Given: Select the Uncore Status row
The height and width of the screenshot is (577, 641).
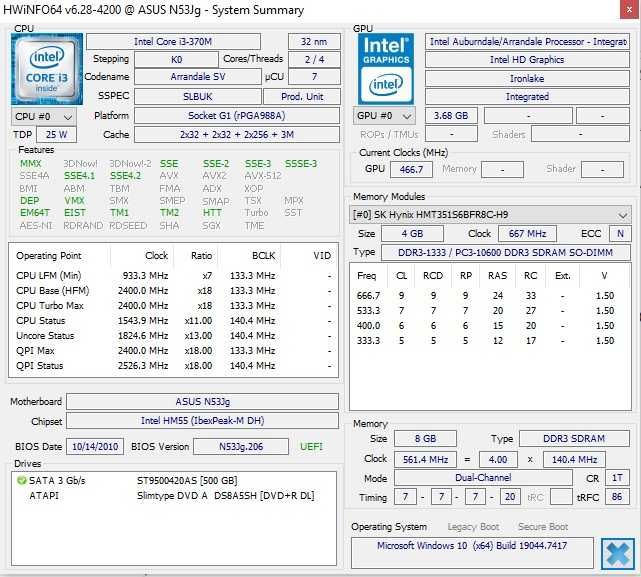Looking at the screenshot, I should [x=174, y=336].
